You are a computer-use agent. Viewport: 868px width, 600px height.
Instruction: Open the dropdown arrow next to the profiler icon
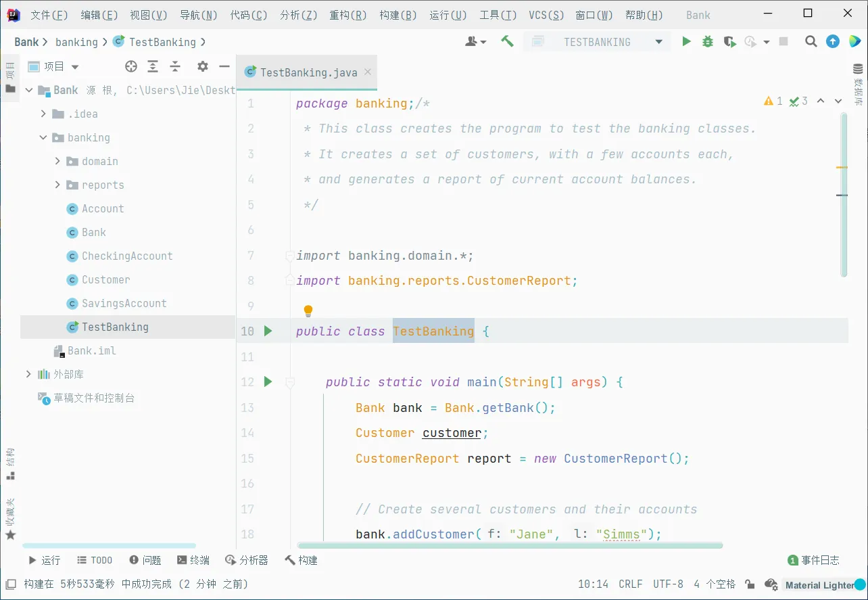(x=766, y=42)
